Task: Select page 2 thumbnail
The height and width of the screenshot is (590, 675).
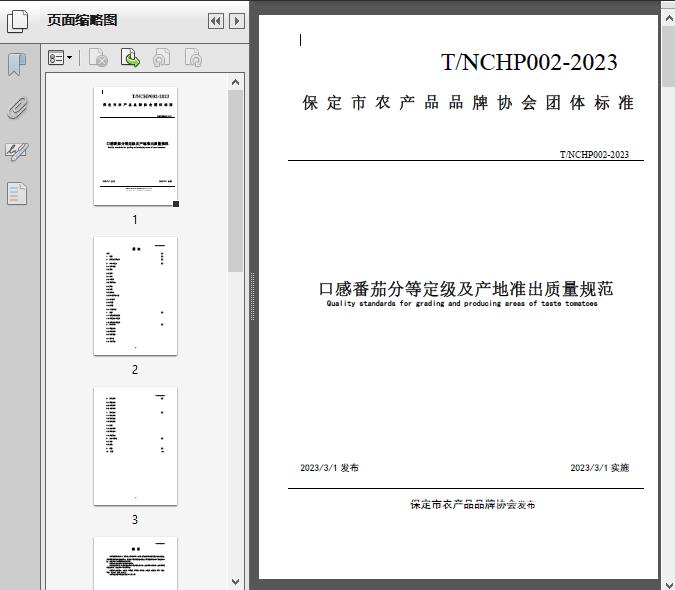Action: [136, 296]
